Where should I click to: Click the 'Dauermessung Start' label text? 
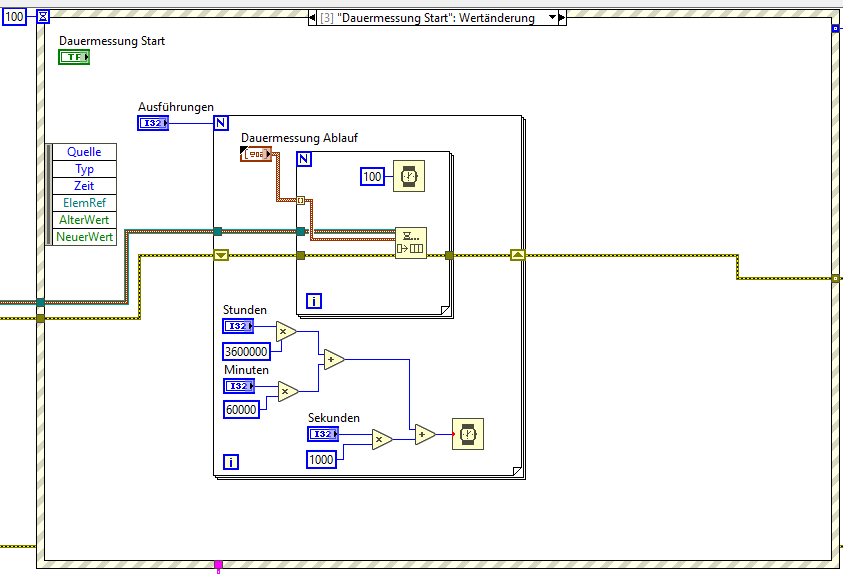(x=112, y=41)
